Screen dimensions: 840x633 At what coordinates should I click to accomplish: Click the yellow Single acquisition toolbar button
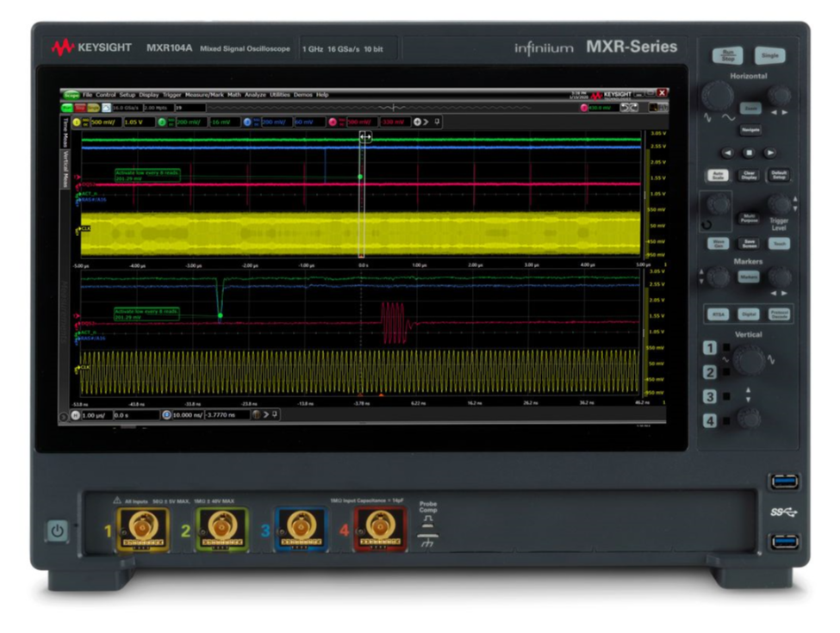93,108
